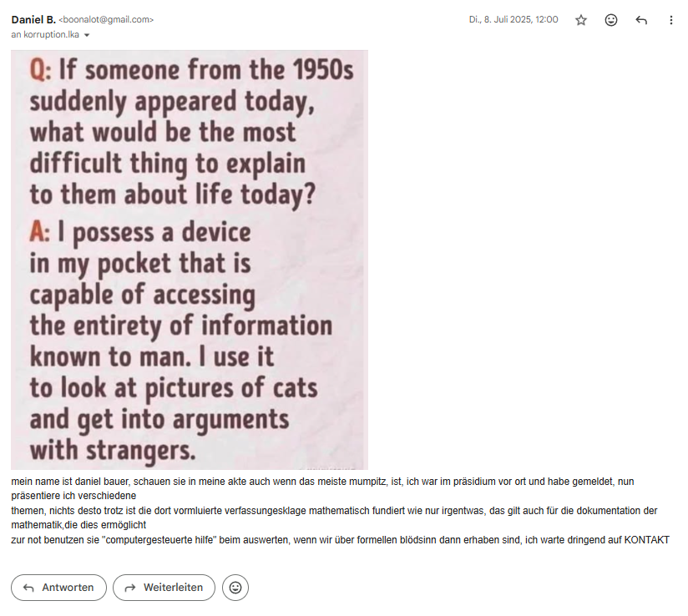Viewport: 688px width, 616px height.
Task: Open the embedded 1950s meme image
Action: coord(190,260)
